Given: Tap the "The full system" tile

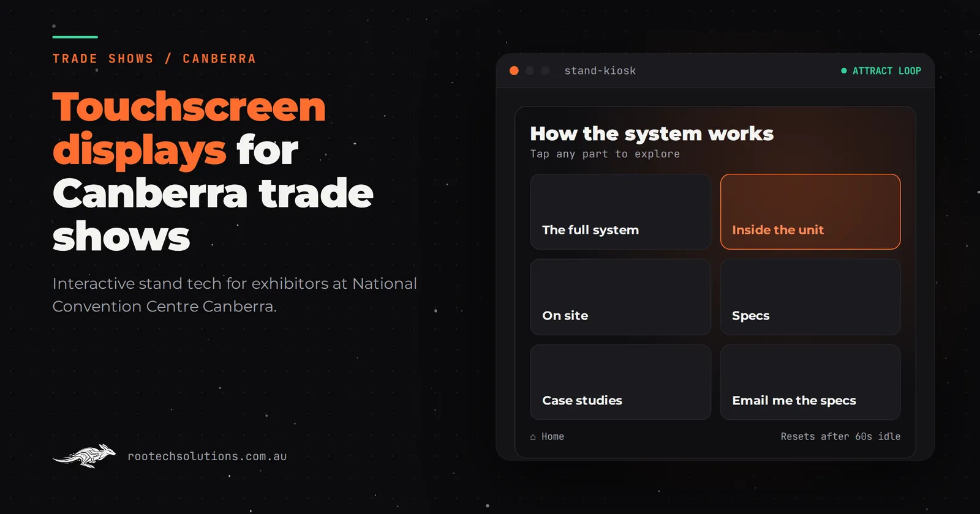Looking at the screenshot, I should 620,212.
